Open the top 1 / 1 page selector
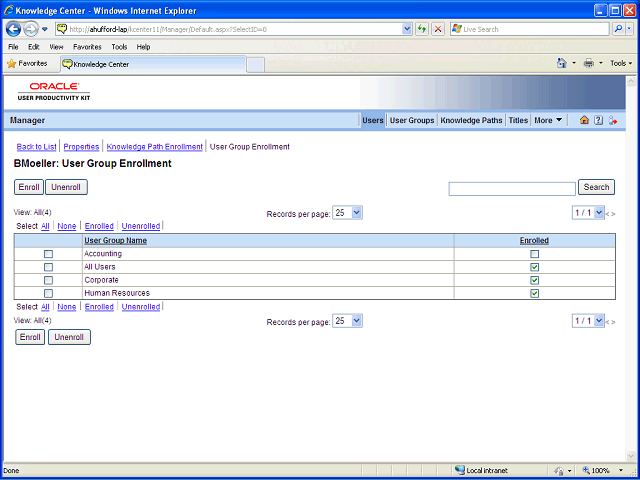The image size is (640, 480). pos(588,213)
